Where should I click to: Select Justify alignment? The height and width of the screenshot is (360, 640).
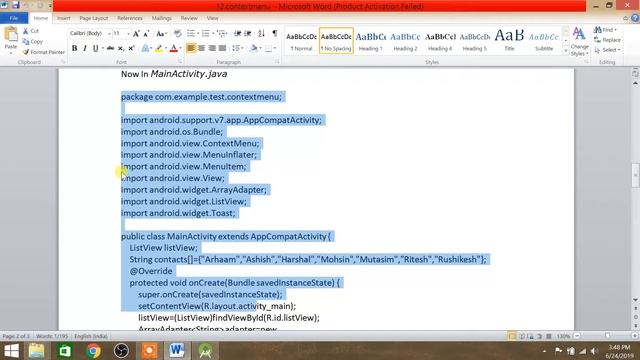point(222,48)
